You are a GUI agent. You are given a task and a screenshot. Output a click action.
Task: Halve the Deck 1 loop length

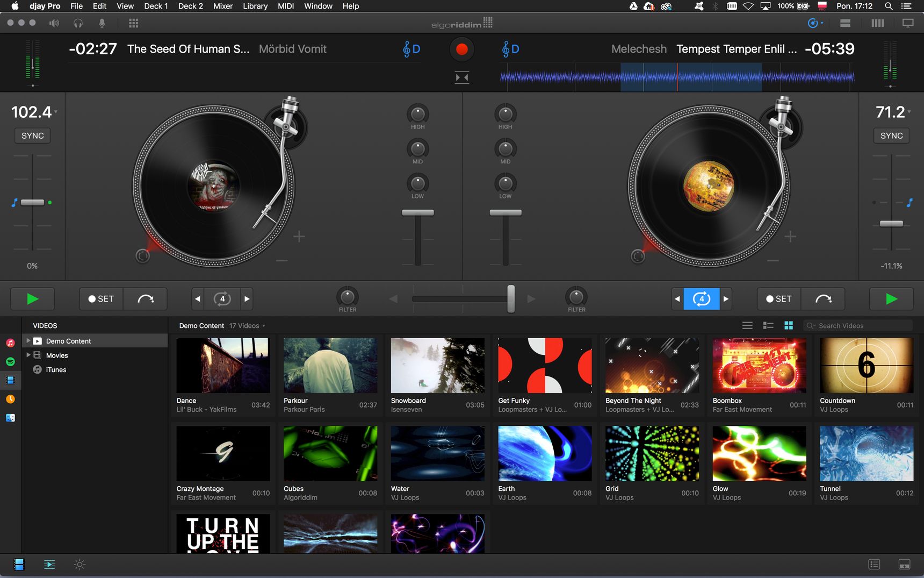pos(198,298)
